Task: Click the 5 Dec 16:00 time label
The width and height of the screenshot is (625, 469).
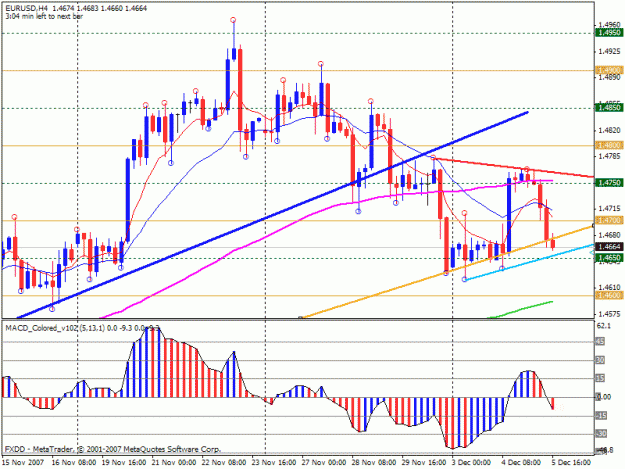Action: (x=571, y=462)
